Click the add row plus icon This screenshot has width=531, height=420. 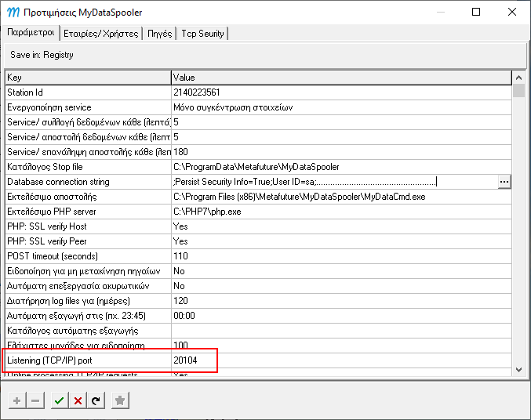[x=17, y=400]
